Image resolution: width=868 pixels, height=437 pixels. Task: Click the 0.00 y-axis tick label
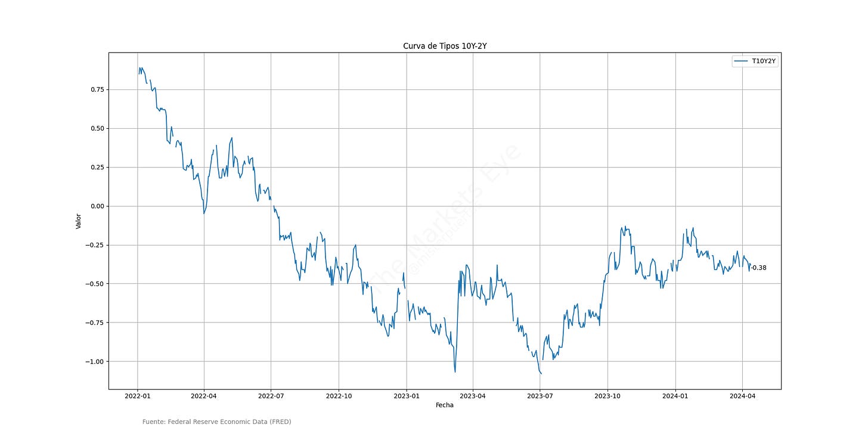coord(97,206)
